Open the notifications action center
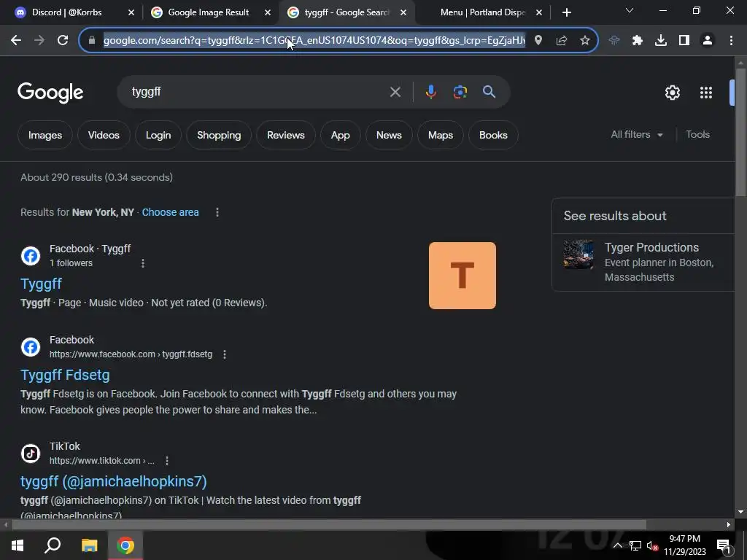 click(x=723, y=545)
